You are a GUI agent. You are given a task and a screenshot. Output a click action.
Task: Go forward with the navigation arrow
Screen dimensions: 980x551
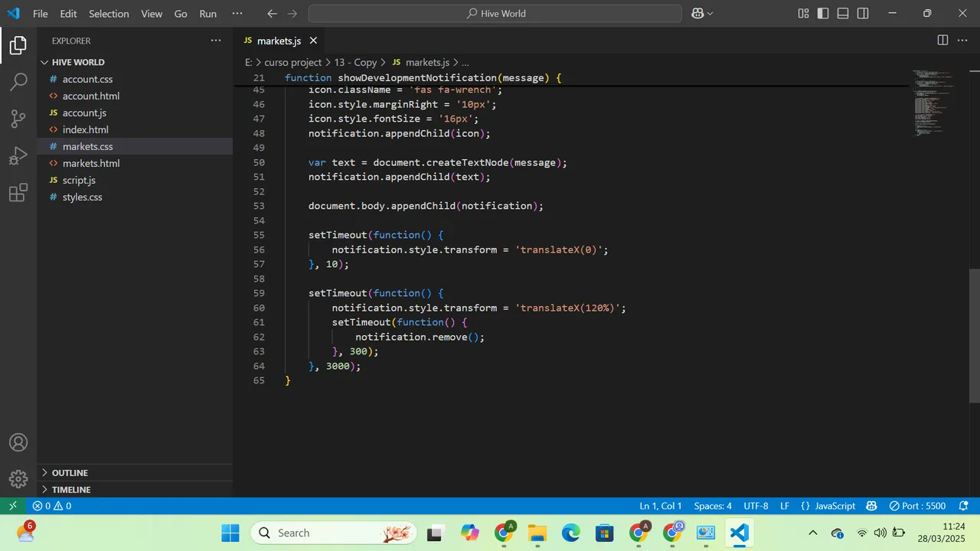293,14
